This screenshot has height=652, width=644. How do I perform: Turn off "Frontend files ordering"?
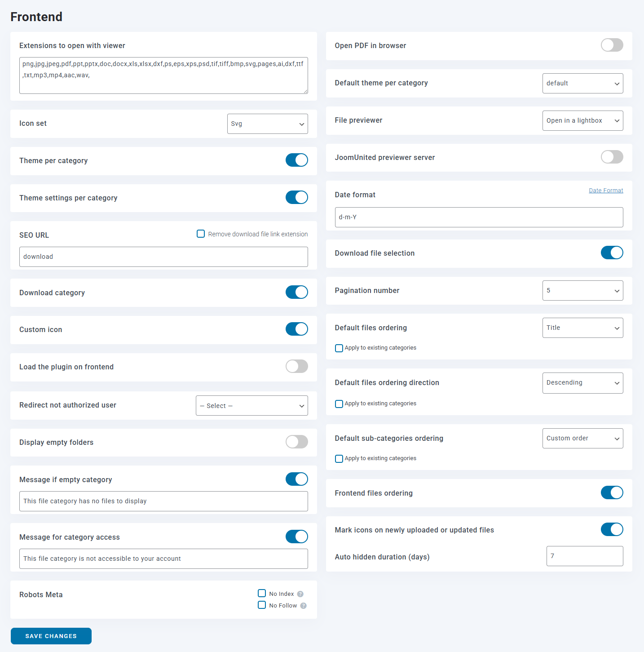pos(612,492)
